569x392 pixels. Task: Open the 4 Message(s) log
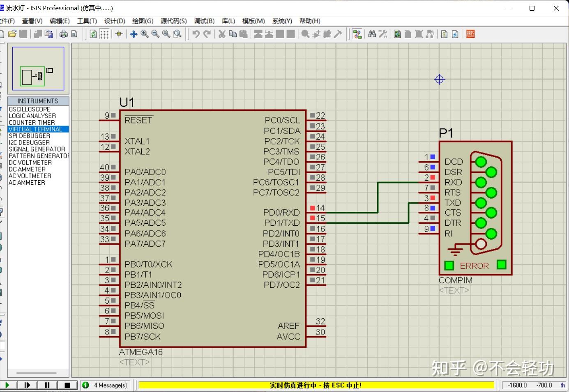[110, 385]
